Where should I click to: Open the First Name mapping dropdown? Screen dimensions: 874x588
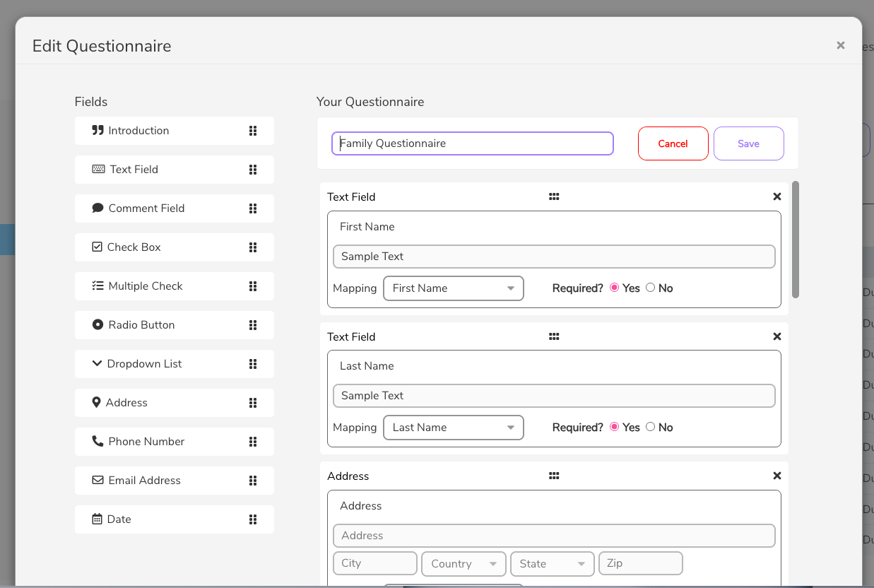454,288
